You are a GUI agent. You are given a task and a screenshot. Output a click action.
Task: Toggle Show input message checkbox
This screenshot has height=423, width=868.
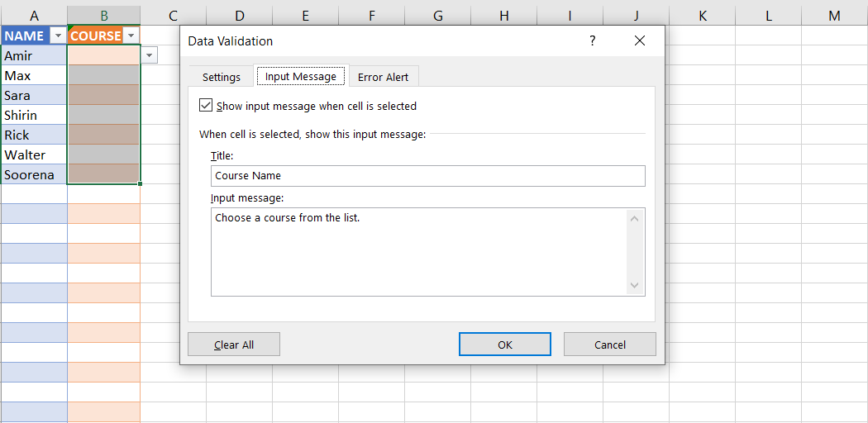click(206, 106)
